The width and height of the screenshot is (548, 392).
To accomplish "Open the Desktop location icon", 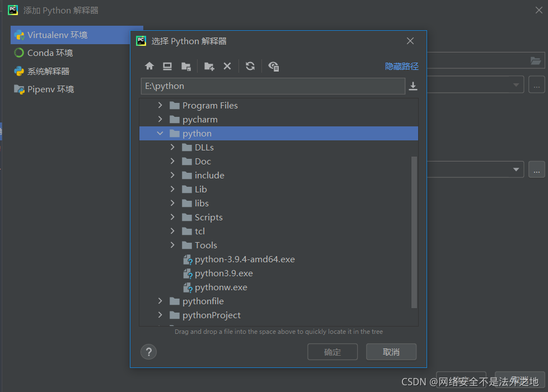I will [x=167, y=66].
